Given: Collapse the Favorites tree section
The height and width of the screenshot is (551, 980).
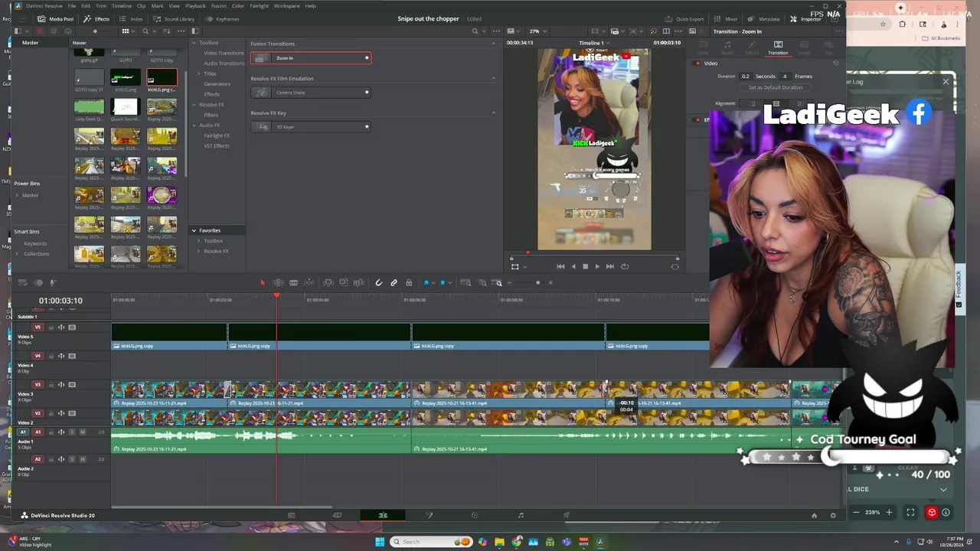Looking at the screenshot, I should (x=194, y=230).
